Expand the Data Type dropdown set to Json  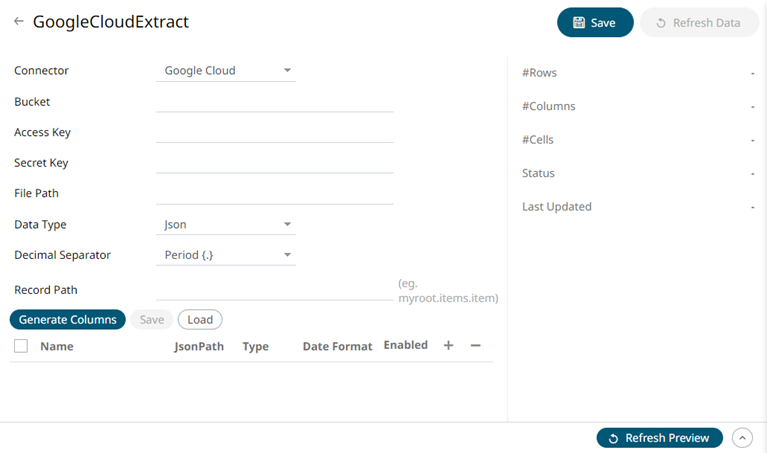click(226, 225)
